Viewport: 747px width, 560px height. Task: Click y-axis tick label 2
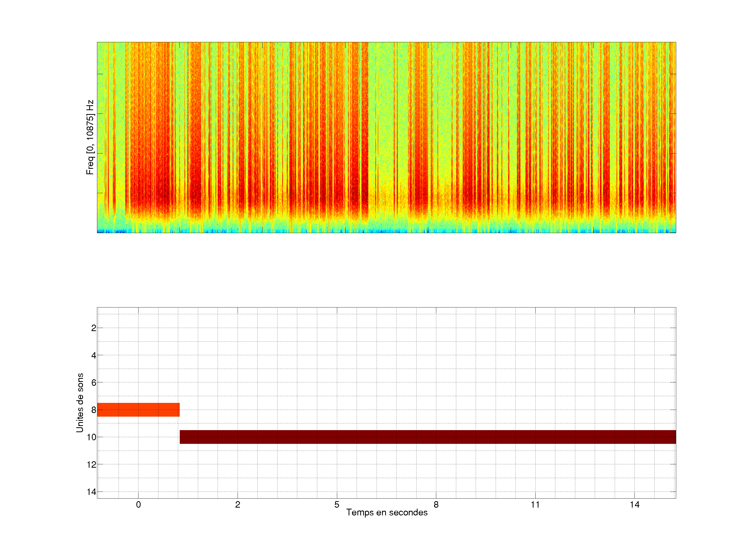94,328
